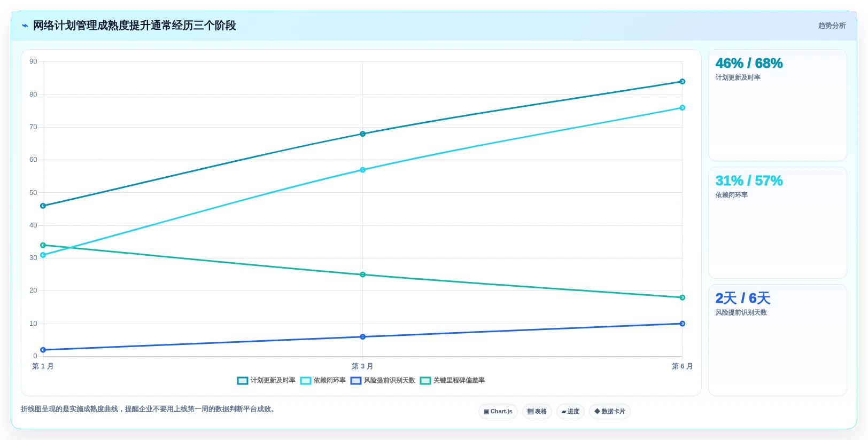Click the y-axis value 90
Image resolution: width=868 pixels, height=440 pixels.
point(33,61)
